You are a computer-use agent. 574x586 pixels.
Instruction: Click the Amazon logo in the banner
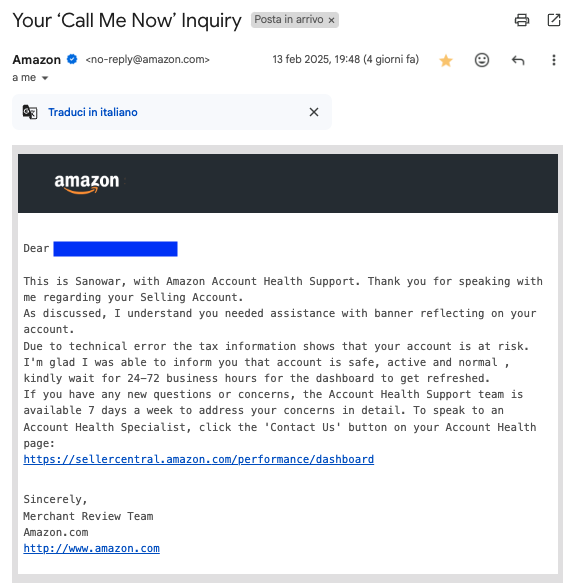point(87,183)
